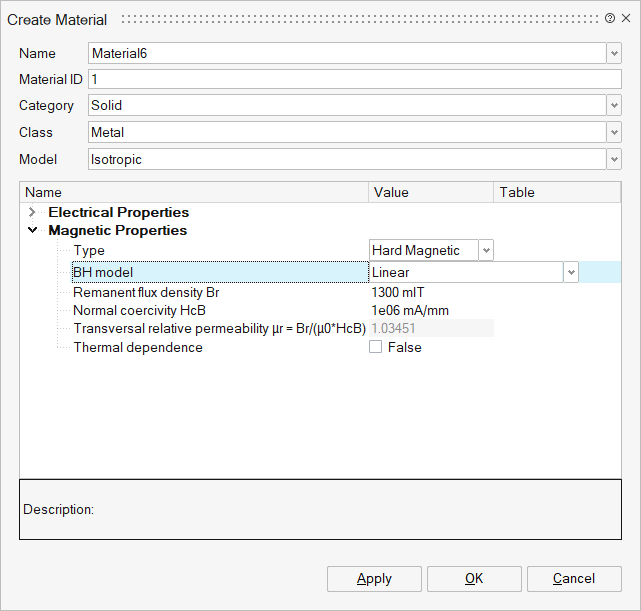Screen dimensions: 641x611
Task: Open the Class dropdown showing Metal
Action: tap(613, 132)
